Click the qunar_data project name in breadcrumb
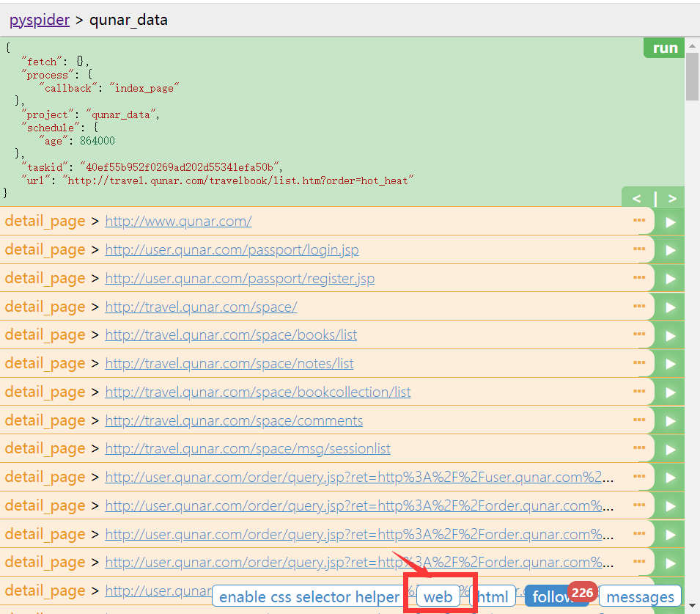Screen dimensions: 700x614 pyautogui.click(x=128, y=20)
